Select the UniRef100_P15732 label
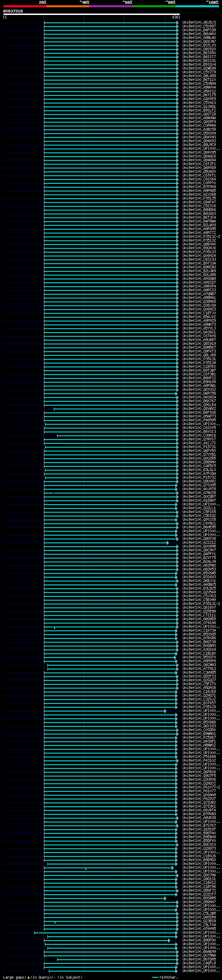Image resolution: width=222 pixels, height=980 pixels. coord(199,477)
